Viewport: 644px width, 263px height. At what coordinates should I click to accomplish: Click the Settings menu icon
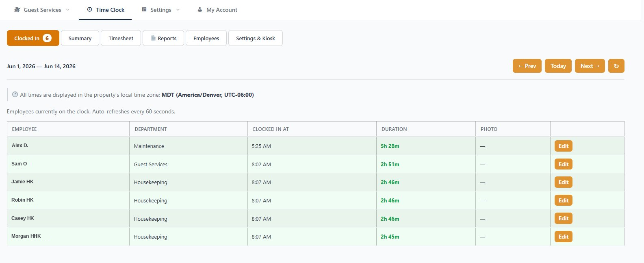(x=144, y=10)
